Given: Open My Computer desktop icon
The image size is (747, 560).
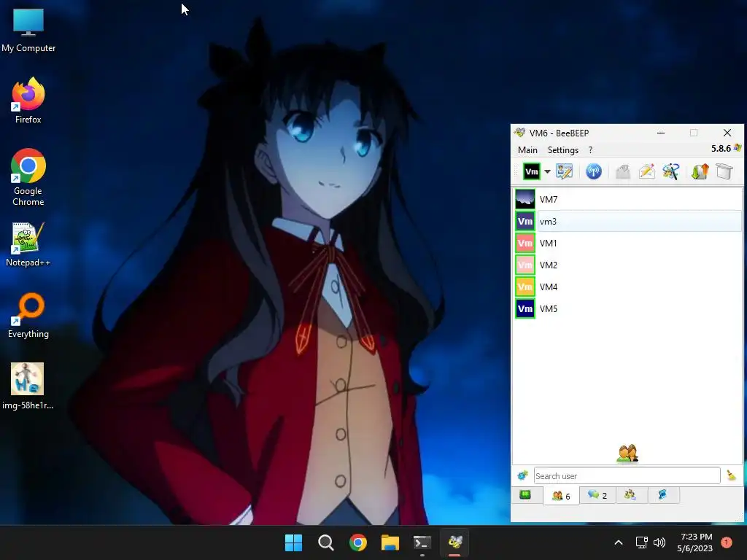Looking at the screenshot, I should [28, 30].
